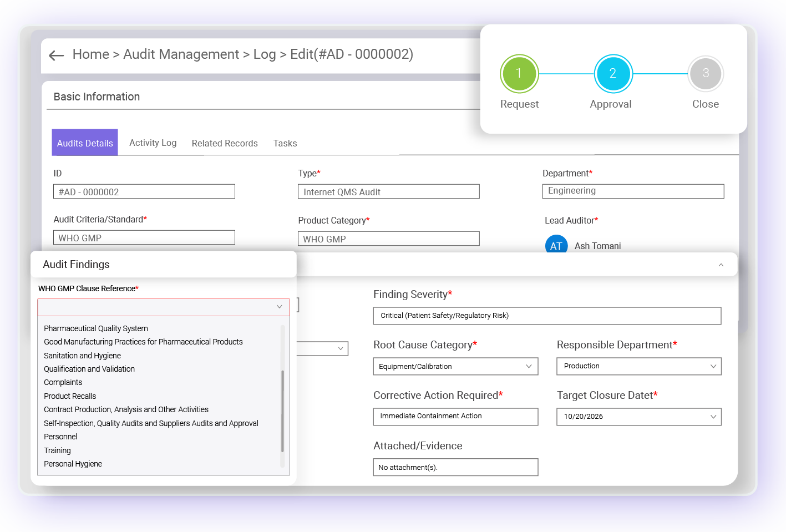Click the ID field #AD - 0000002
Viewport: 786px width, 532px height.
[144, 191]
